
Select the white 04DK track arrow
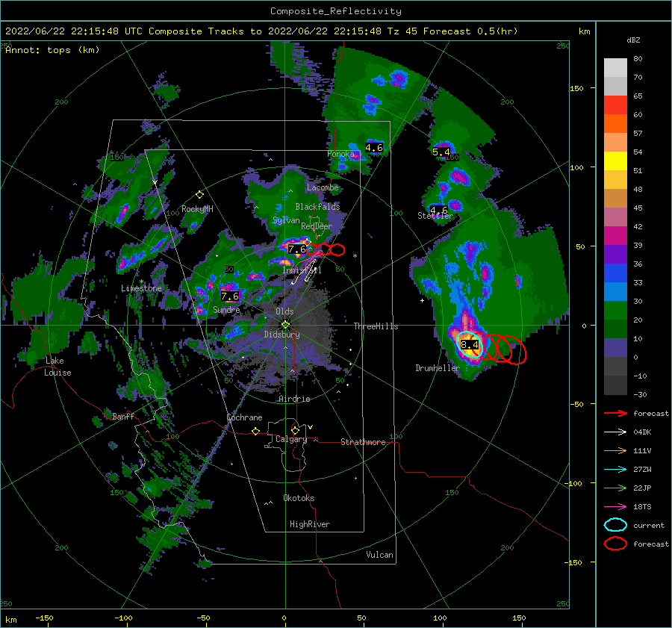615,432
